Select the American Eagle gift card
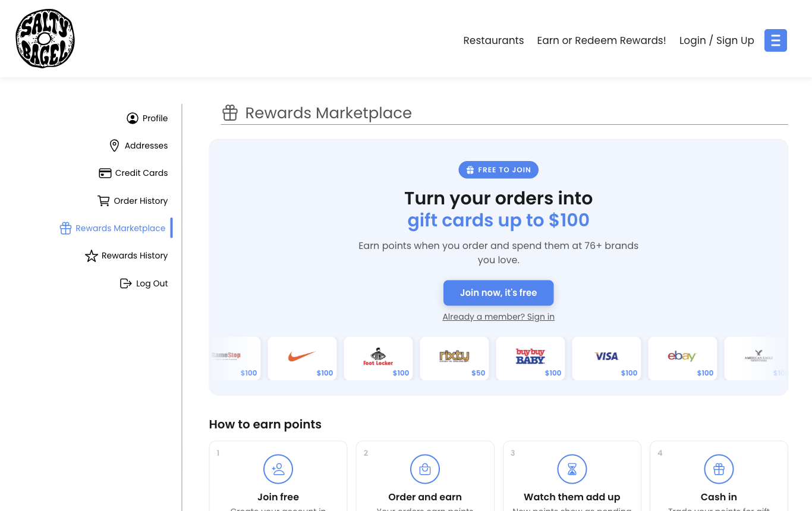 [x=756, y=358]
